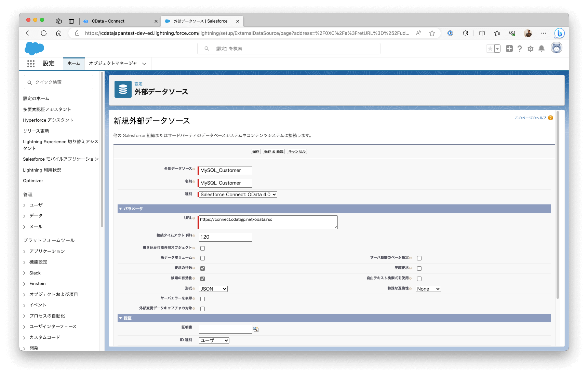Toggle the compress requests checkbox
The width and height of the screenshot is (588, 376).
click(419, 269)
